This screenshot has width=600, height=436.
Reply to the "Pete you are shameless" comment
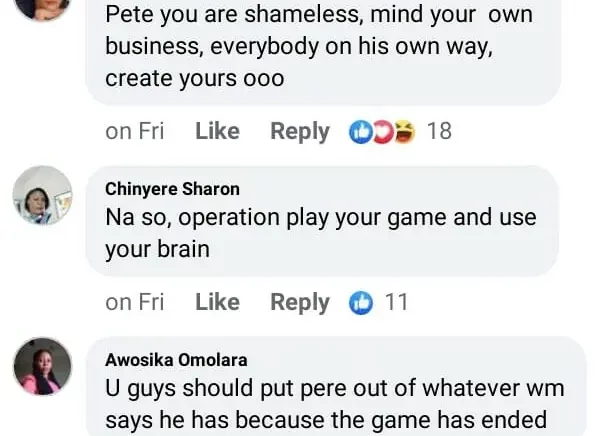tap(299, 131)
